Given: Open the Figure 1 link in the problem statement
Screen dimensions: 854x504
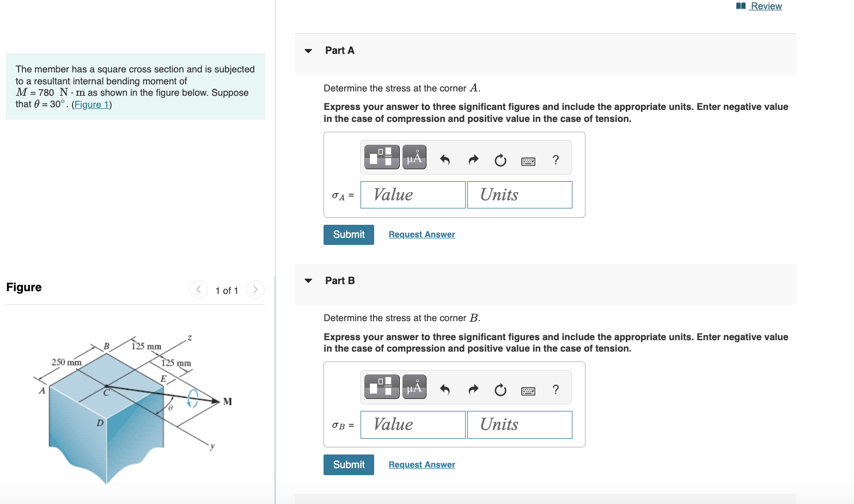Looking at the screenshot, I should pos(91,104).
